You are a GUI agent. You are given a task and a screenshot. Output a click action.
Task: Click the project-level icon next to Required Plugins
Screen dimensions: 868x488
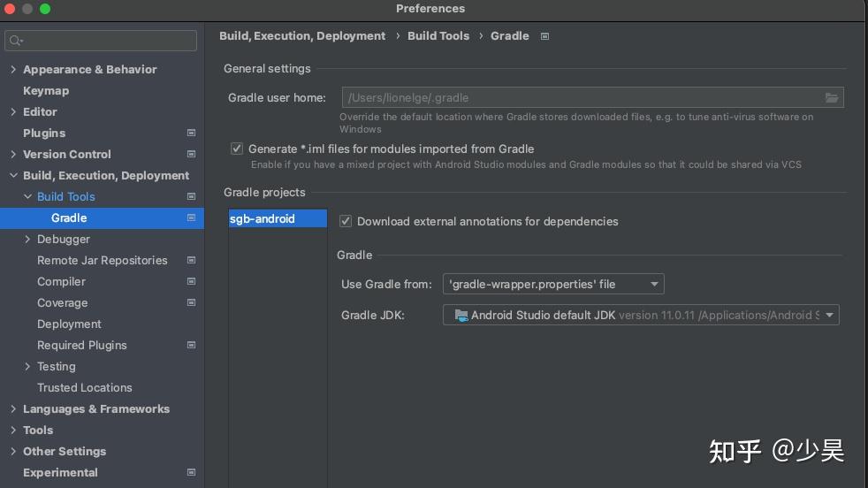[191, 346]
